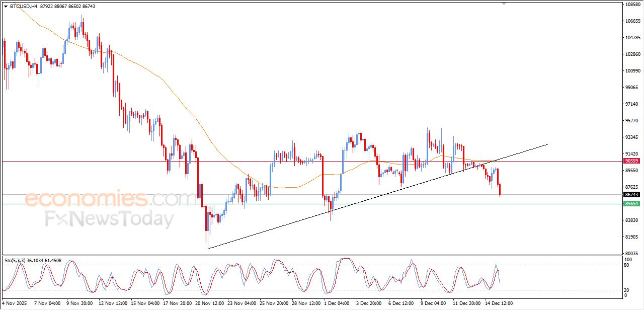Click the 80035 price axis label
The image size is (644, 310).
tap(632, 253)
